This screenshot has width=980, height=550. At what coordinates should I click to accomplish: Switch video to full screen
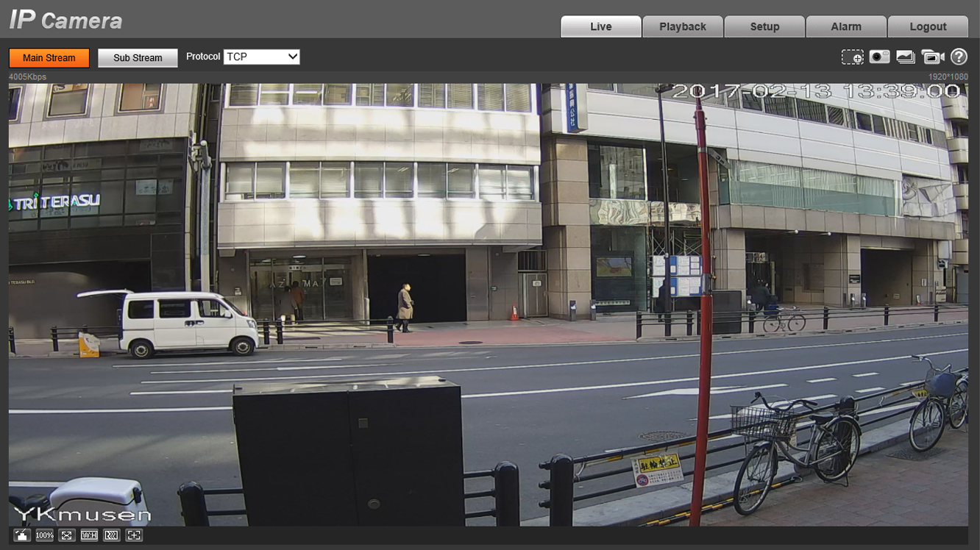tap(67, 535)
